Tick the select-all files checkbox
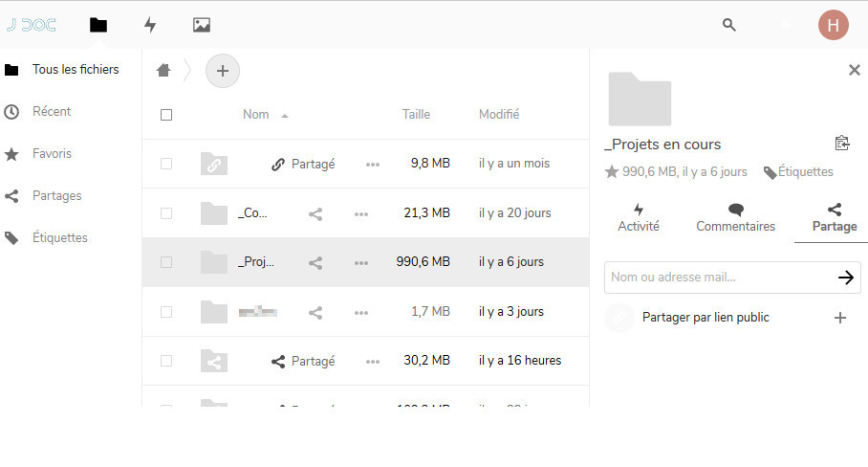The width and height of the screenshot is (868, 467). point(166,115)
